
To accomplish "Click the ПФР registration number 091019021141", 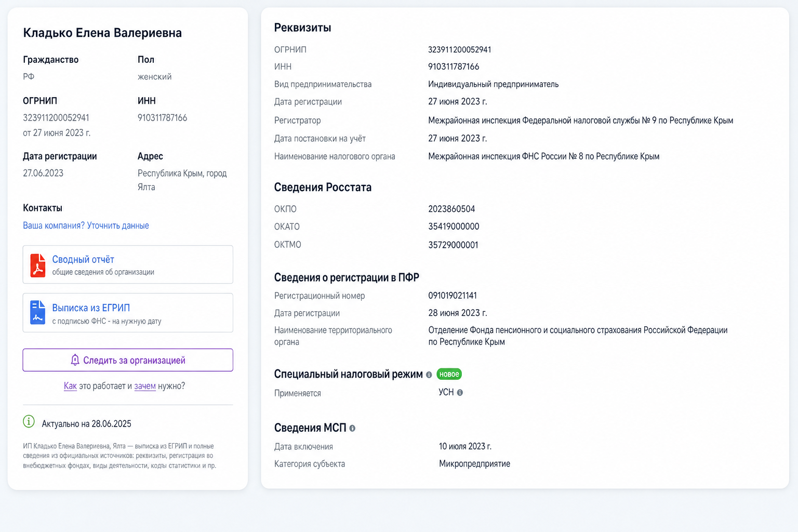I will (x=453, y=296).
